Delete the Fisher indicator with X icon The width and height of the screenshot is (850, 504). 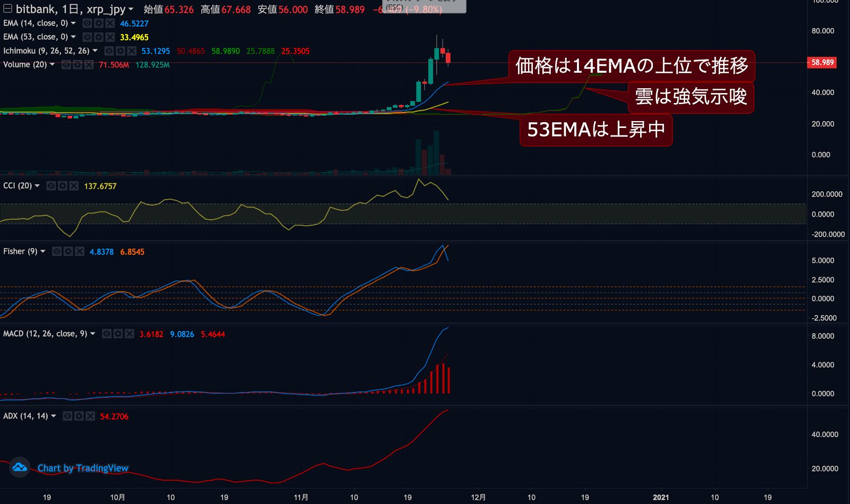click(80, 252)
